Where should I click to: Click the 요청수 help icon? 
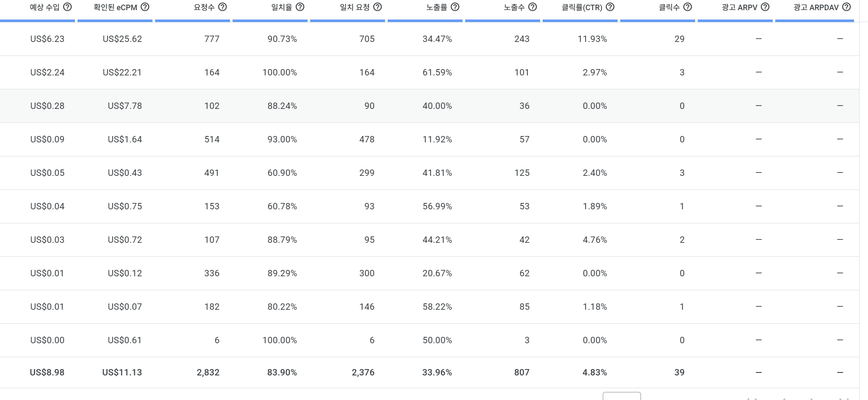pyautogui.click(x=222, y=7)
